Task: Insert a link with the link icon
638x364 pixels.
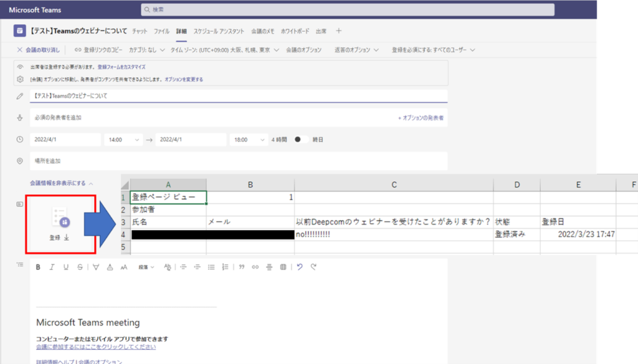Action: point(255,267)
